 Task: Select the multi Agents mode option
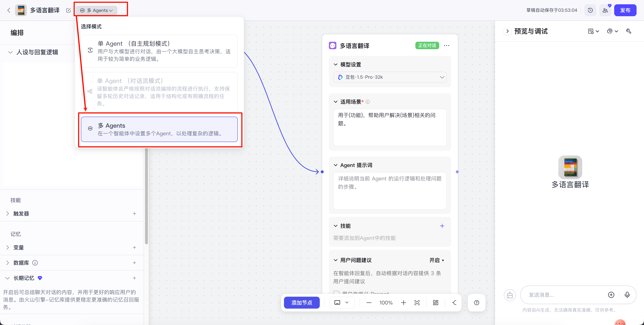[x=159, y=129]
